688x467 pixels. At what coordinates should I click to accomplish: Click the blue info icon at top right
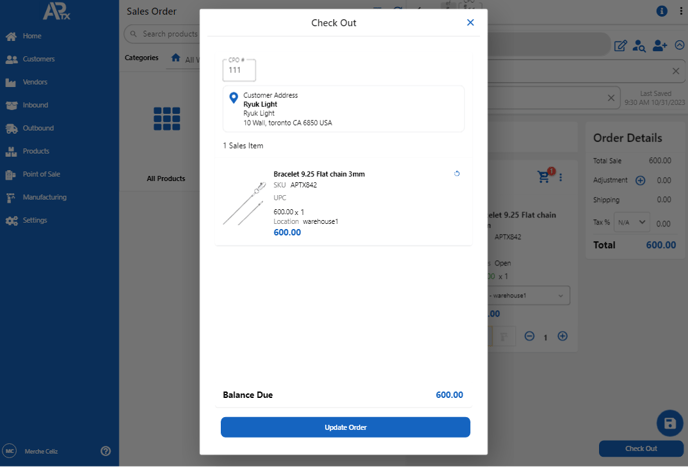pyautogui.click(x=661, y=11)
